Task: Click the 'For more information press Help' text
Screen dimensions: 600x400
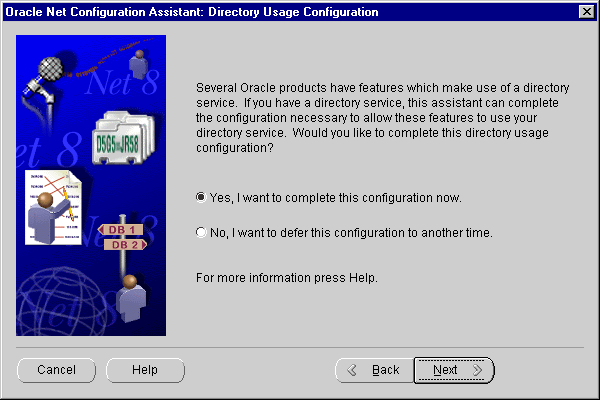Action: tap(287, 278)
